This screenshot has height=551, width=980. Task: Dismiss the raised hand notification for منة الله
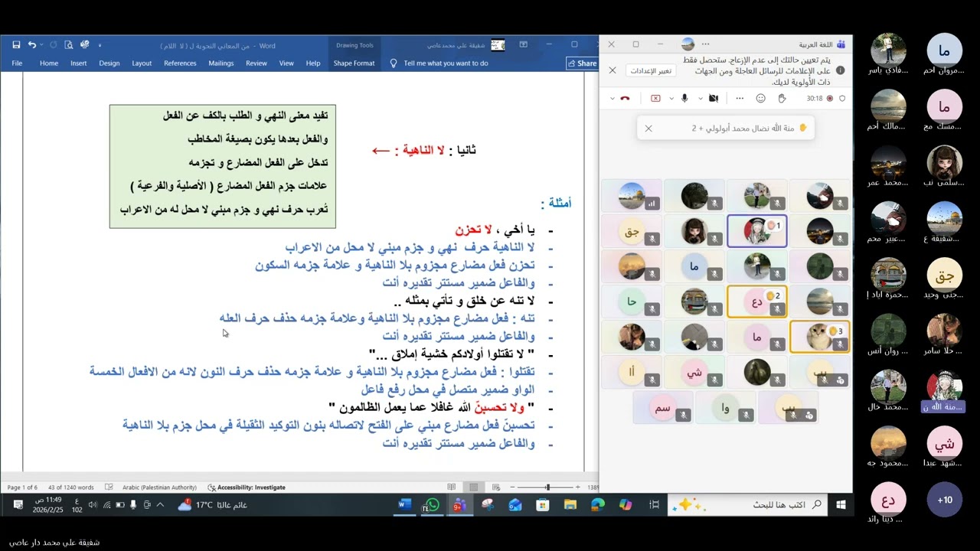point(648,129)
